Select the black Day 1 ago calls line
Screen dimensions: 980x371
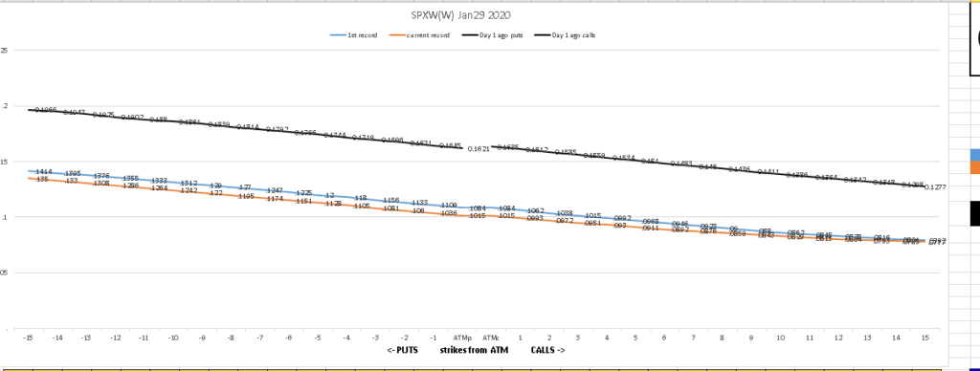708,166
